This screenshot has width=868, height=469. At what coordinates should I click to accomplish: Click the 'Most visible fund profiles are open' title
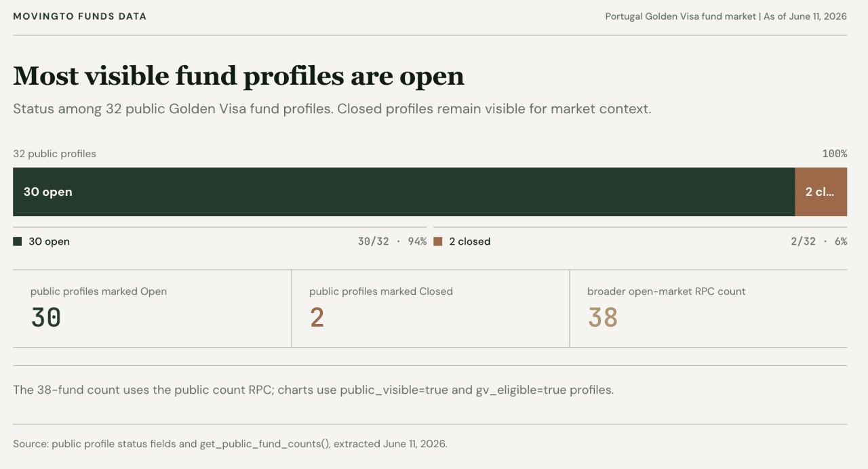(239, 76)
